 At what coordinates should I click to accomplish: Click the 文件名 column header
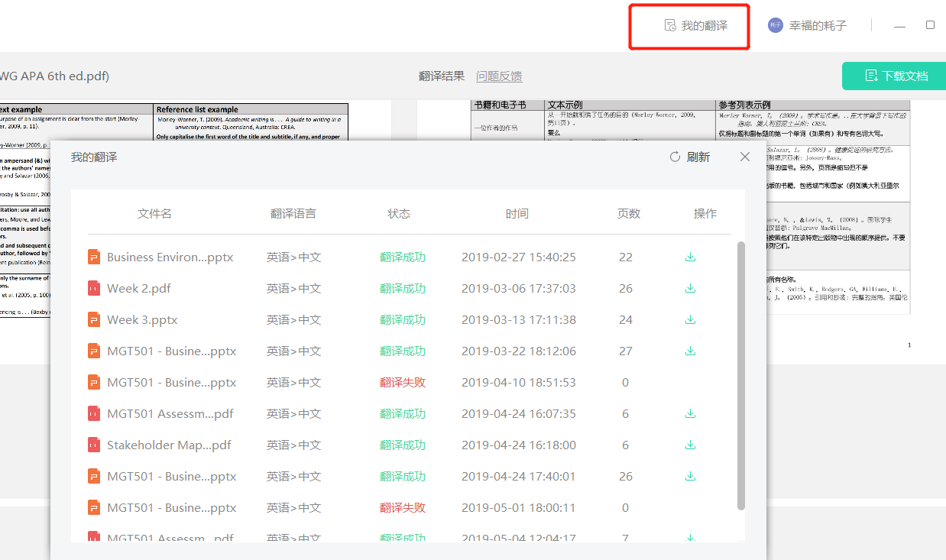[x=154, y=213]
